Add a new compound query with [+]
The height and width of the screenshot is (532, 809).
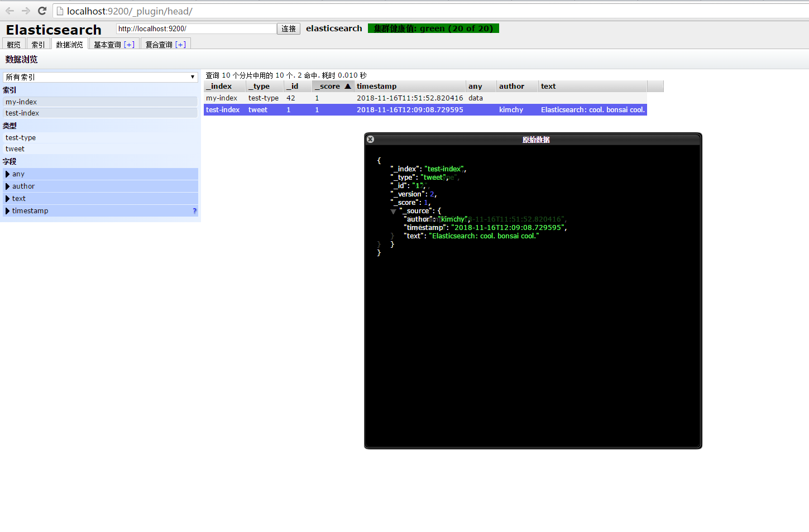[x=180, y=44]
